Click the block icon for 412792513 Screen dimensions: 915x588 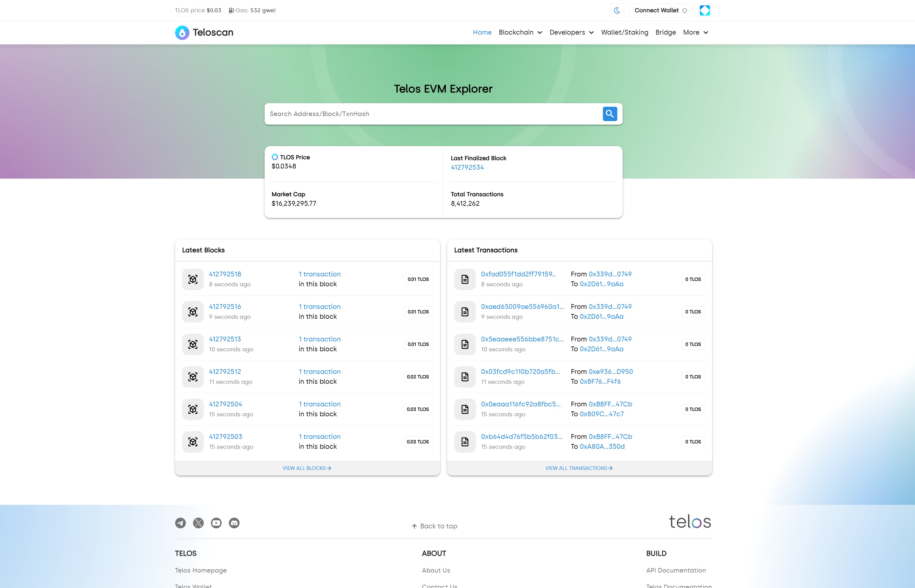pos(193,344)
